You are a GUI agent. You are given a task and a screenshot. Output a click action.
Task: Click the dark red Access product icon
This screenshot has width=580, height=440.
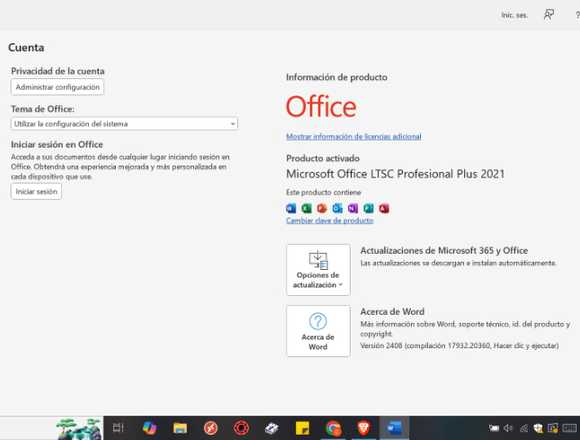pyautogui.click(x=384, y=209)
